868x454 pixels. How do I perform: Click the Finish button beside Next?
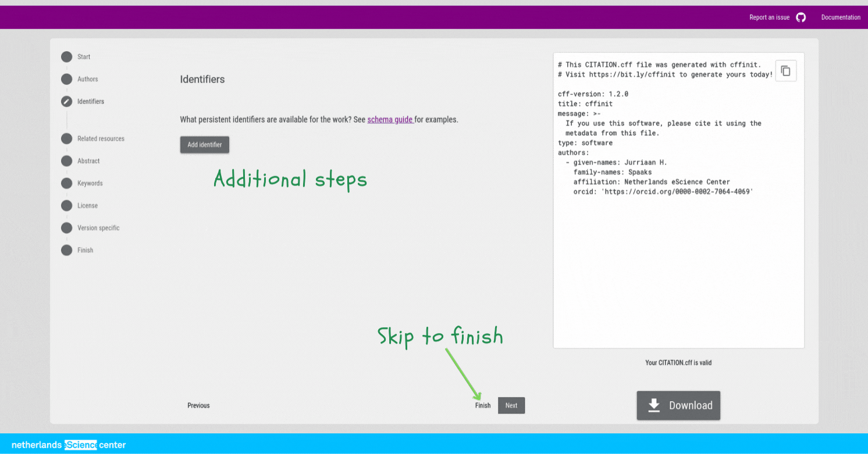483,405
